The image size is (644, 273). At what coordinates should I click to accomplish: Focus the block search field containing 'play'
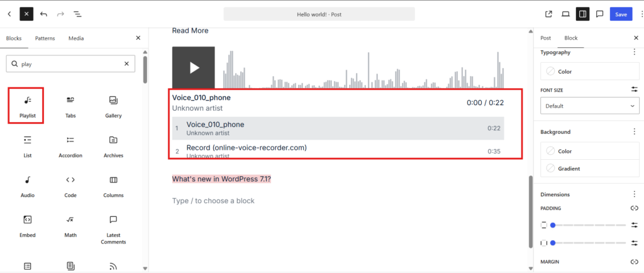(70, 64)
